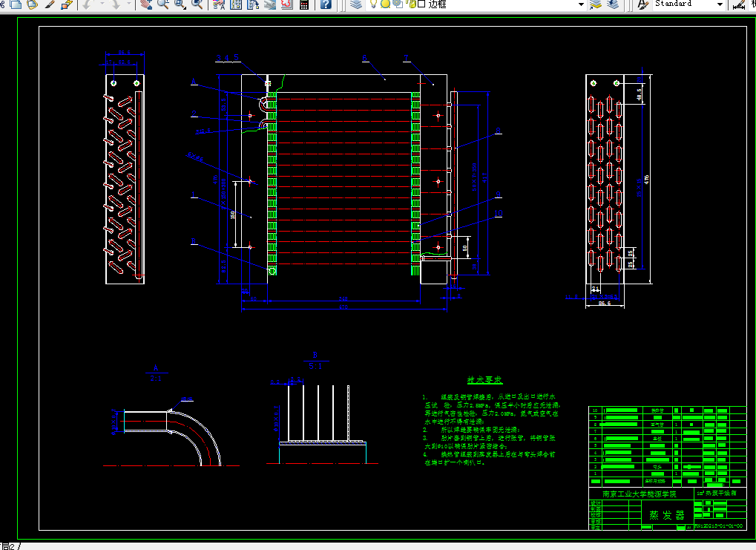Open the layer list dropdown showing 边框
Image resolution: width=756 pixels, height=550 pixels.
(581, 4)
